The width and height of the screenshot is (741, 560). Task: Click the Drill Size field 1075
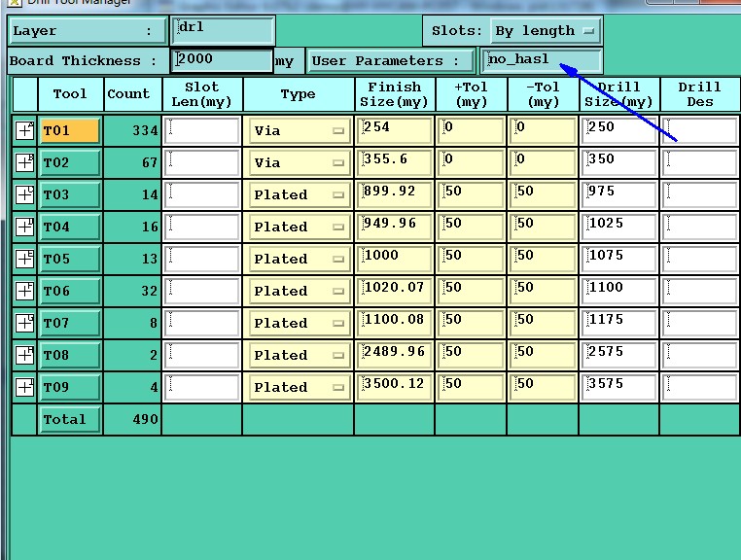click(618, 259)
